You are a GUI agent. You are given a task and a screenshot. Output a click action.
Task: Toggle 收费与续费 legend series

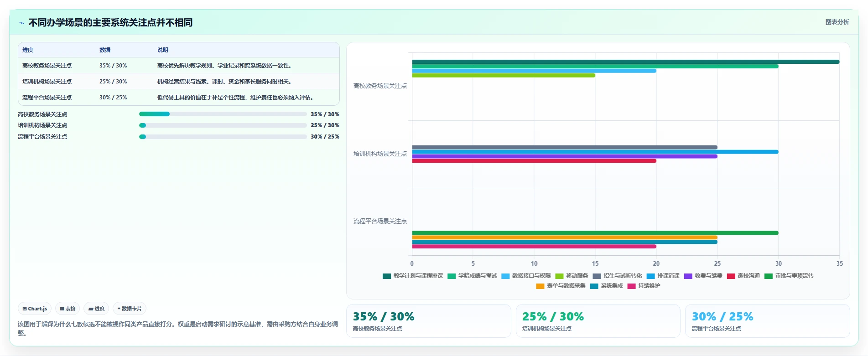pos(703,276)
